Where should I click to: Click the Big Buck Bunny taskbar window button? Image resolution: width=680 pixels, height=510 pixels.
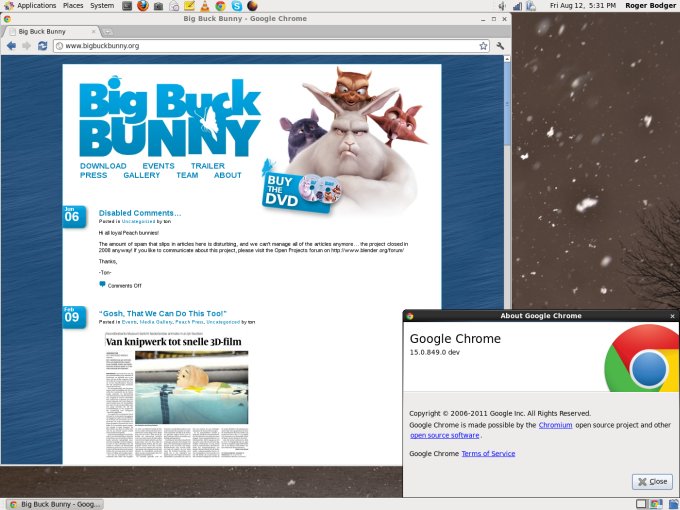[55, 504]
